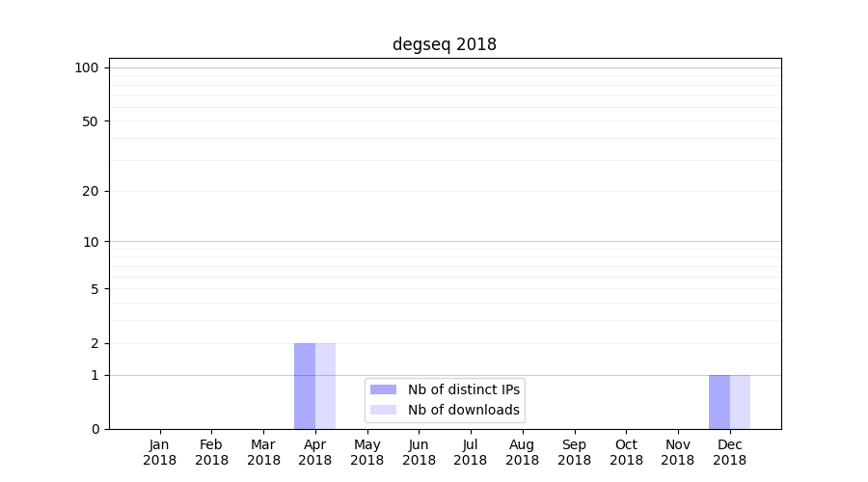
Task: Click the 'degseq 2018' chart title
Action: coord(444,44)
